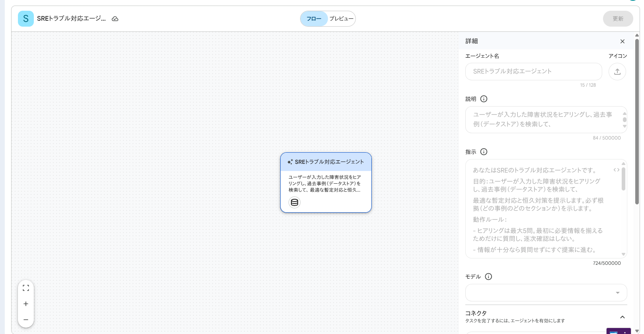Click the cloud saved status icon

pos(115,19)
